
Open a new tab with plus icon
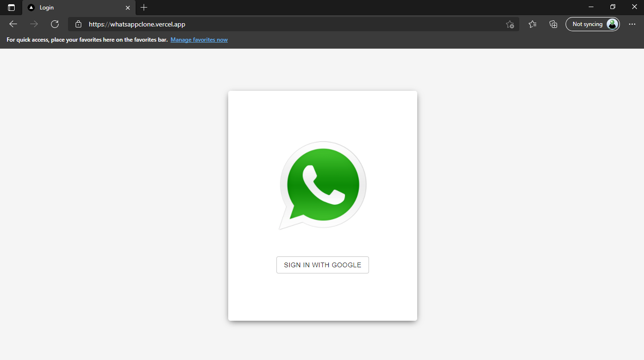144,8
